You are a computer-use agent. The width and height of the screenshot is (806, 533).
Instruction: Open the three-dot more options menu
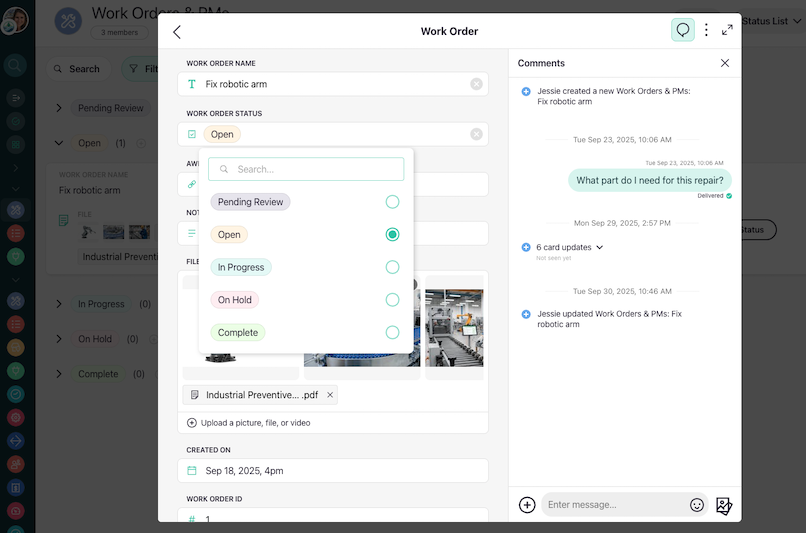[706, 30]
